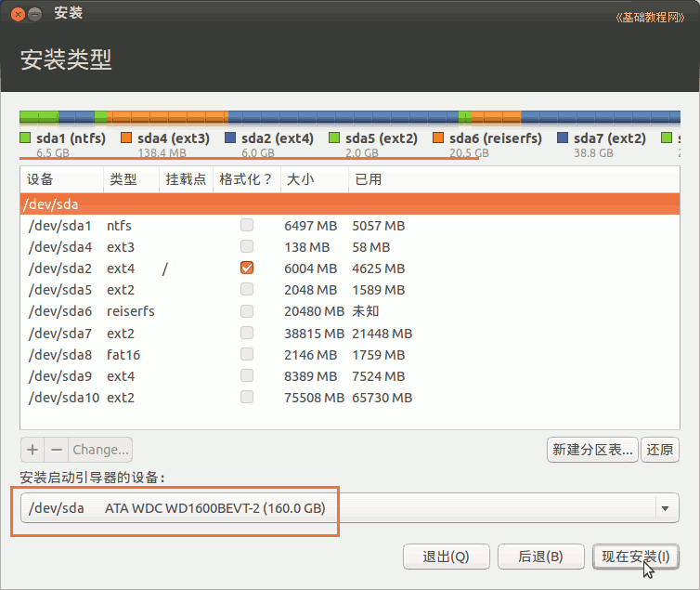Select the /dev/sda10 partition row

[x=350, y=398]
